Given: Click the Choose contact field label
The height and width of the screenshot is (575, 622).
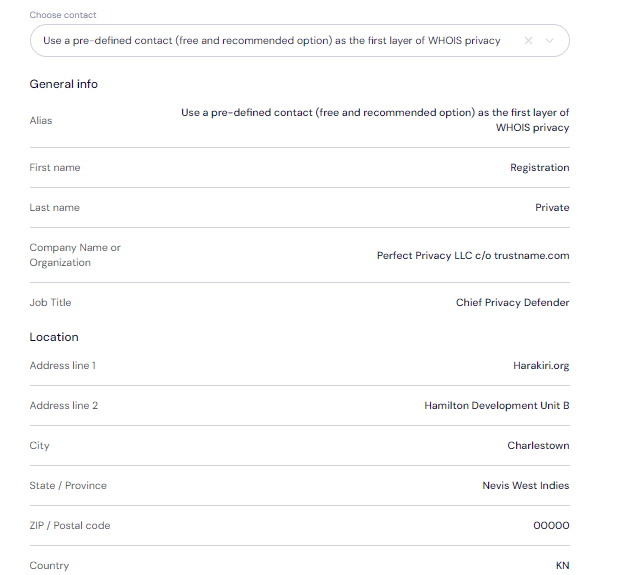Looking at the screenshot, I should click(x=63, y=16).
